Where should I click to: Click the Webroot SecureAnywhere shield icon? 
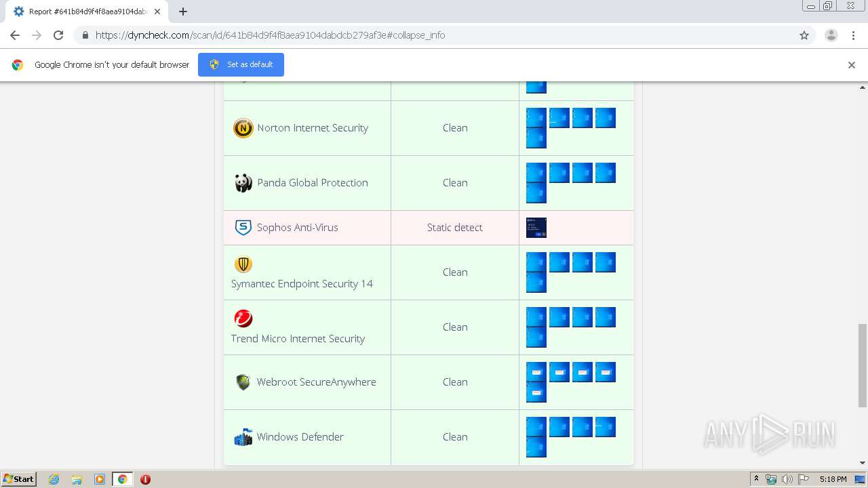pos(243,382)
